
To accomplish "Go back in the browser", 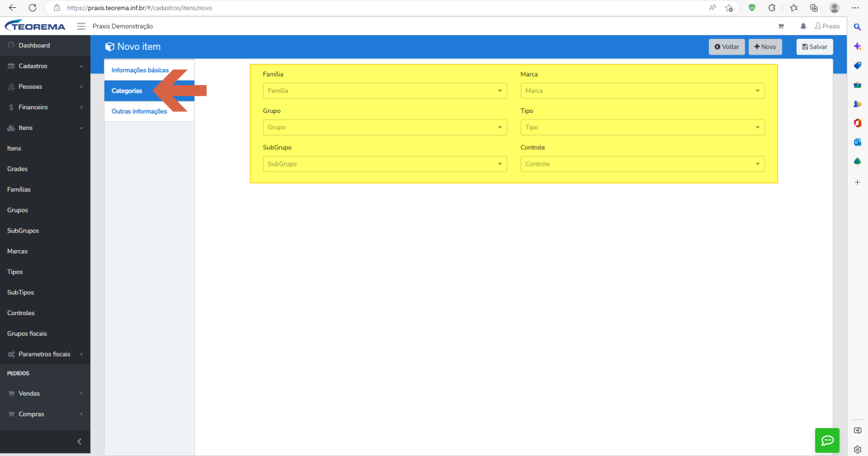I will (x=12, y=8).
